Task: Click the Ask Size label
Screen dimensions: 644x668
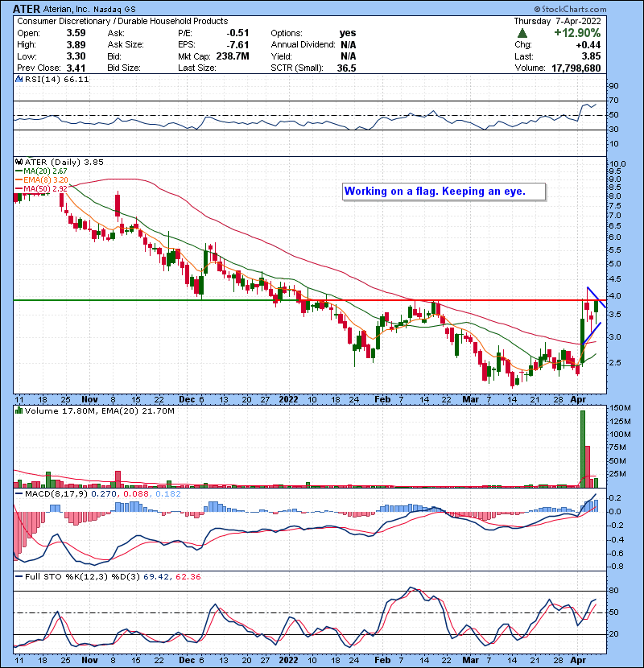Action: (x=126, y=45)
